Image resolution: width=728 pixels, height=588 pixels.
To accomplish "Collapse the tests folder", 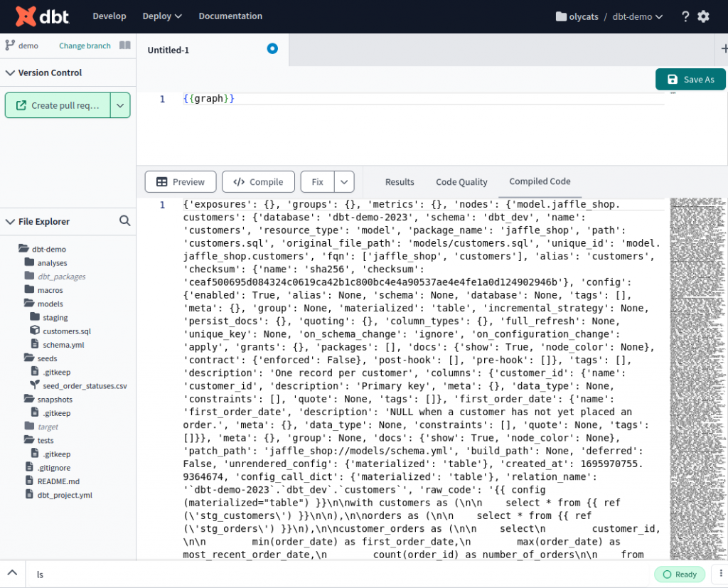I will pyautogui.click(x=29, y=439).
